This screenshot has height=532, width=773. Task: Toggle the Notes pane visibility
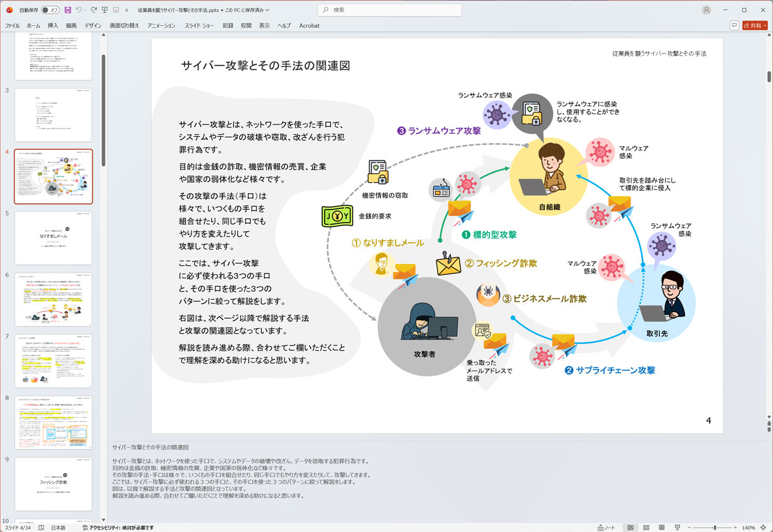[x=607, y=528]
